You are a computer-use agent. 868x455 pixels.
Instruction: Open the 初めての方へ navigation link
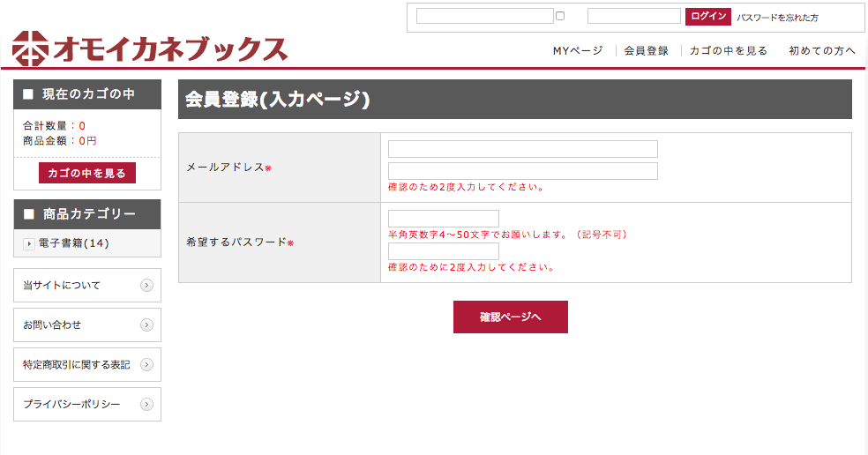point(822,51)
